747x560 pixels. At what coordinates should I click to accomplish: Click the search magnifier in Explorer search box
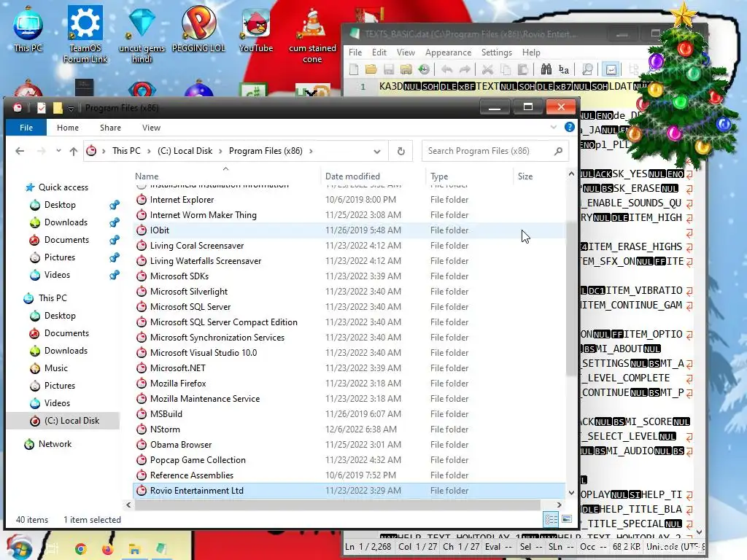(558, 151)
